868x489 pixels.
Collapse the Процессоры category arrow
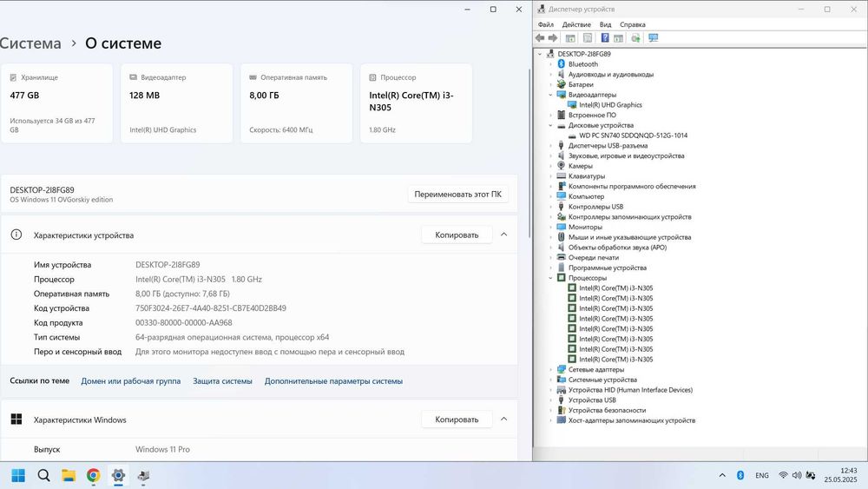point(551,278)
